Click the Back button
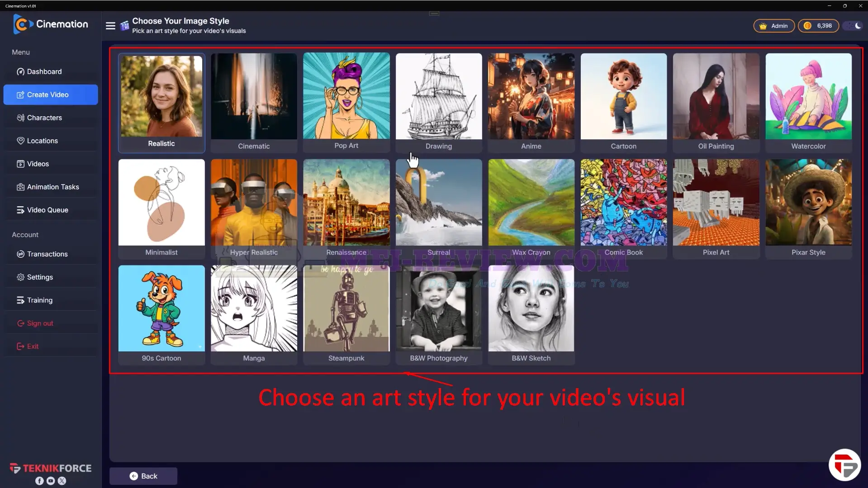The image size is (868, 488). click(x=143, y=476)
